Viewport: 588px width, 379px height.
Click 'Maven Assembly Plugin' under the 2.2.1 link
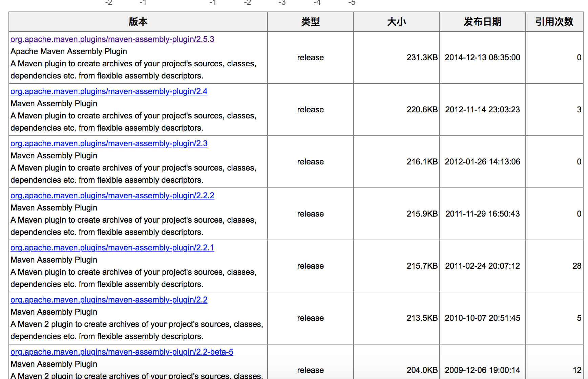[54, 260]
